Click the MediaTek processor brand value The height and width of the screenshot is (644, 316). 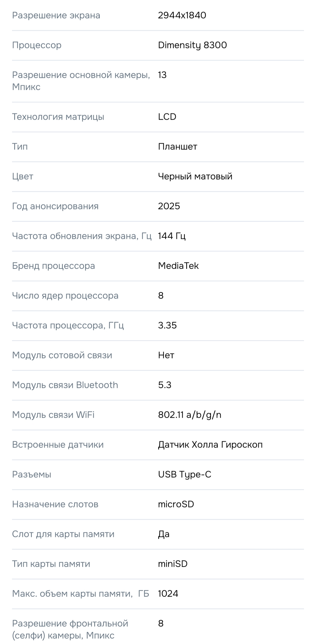(178, 266)
